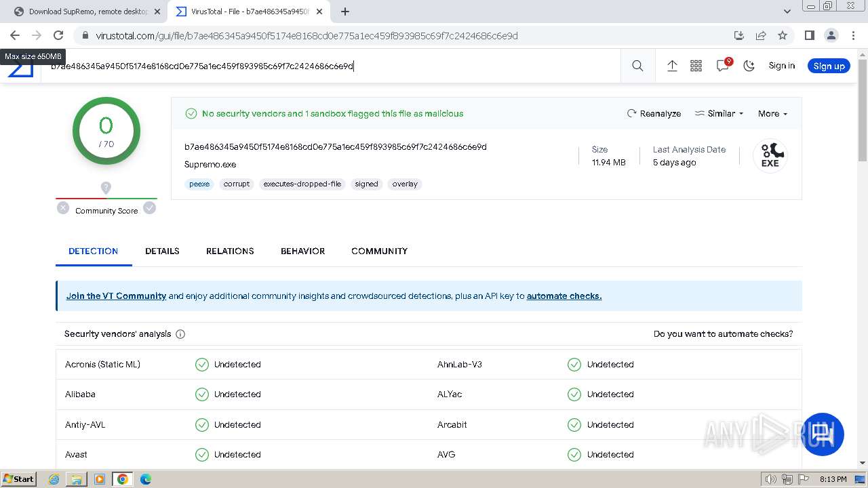
Task: Open the Windows Start button
Action: point(18,479)
